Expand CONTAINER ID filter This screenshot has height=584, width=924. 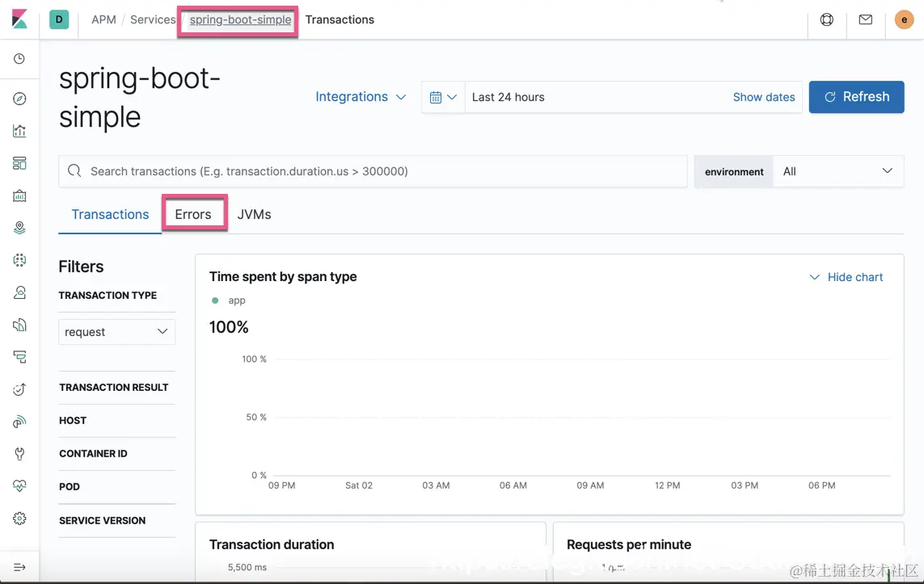pos(93,453)
